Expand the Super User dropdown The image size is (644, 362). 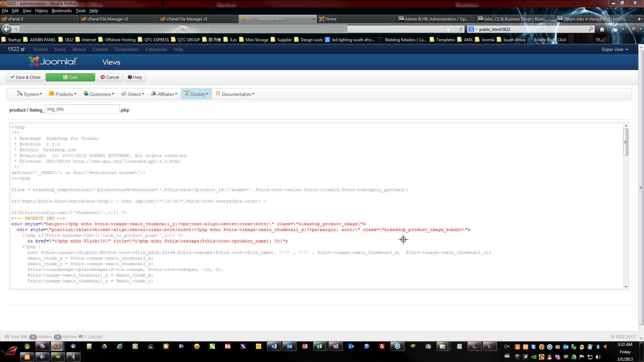pyautogui.click(x=614, y=49)
